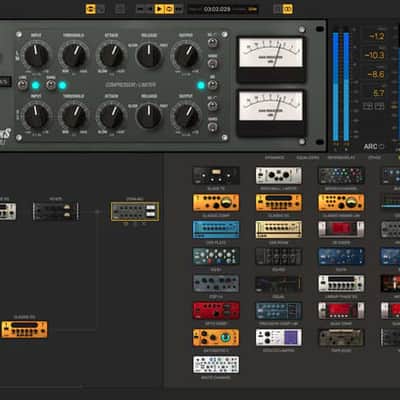Open the DYNAMICS category tab

274,158
